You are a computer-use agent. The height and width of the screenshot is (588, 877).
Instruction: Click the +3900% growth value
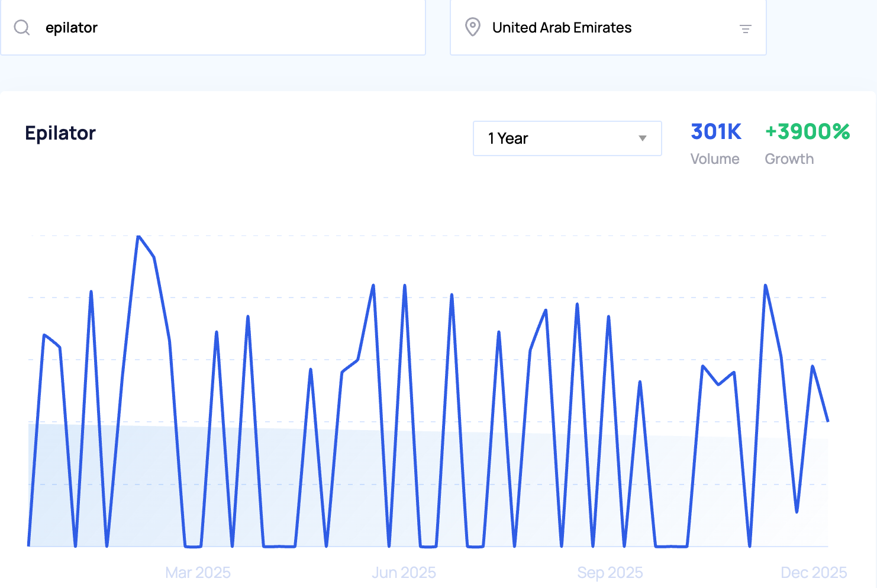[807, 131]
